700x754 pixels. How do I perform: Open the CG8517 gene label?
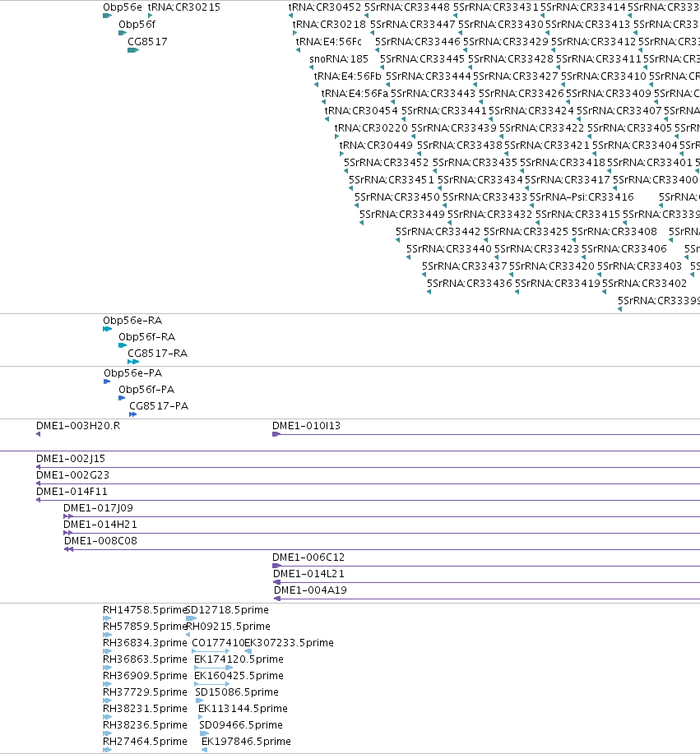tap(148, 42)
